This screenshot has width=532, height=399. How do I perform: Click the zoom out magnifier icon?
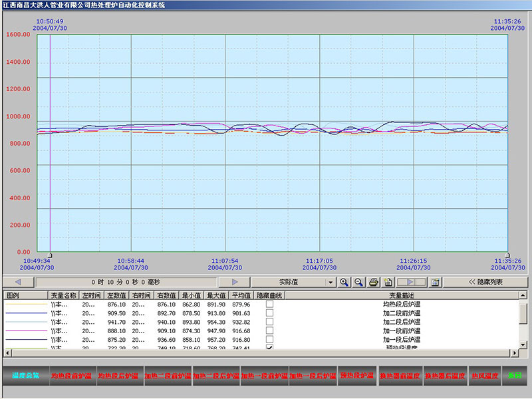tap(358, 282)
